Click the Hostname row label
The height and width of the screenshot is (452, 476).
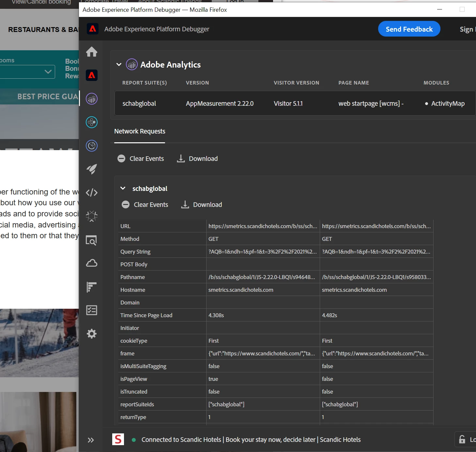tap(133, 290)
